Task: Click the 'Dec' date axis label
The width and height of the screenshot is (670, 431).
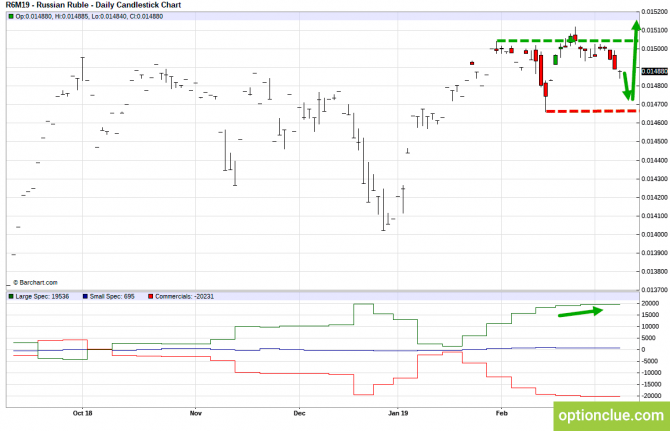Action: [300, 413]
